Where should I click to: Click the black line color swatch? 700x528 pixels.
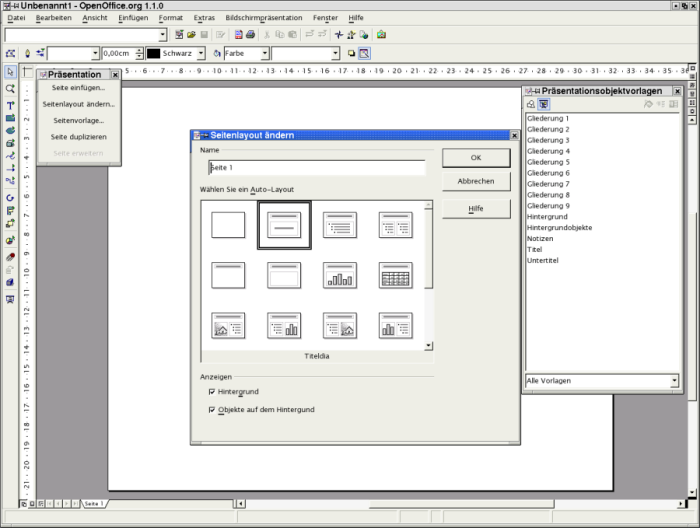[x=153, y=53]
